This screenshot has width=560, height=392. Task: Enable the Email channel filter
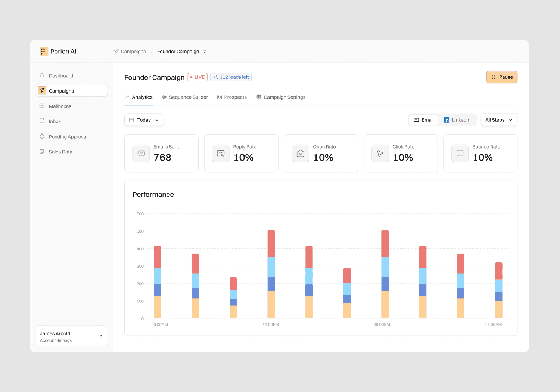point(423,119)
